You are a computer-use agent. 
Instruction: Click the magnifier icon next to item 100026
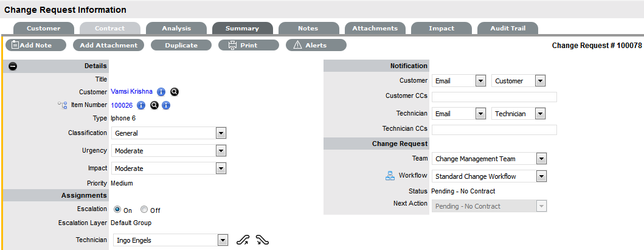pyautogui.click(x=154, y=105)
